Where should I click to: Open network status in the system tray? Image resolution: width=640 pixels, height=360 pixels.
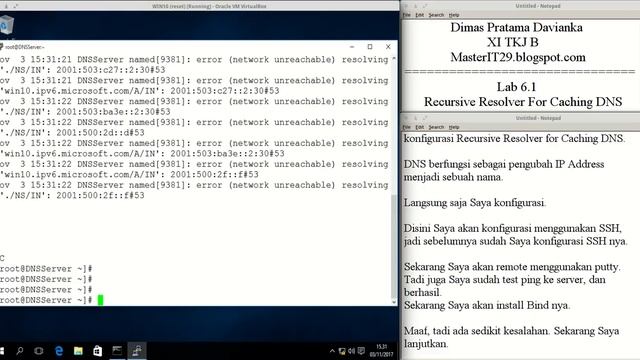coord(342,351)
